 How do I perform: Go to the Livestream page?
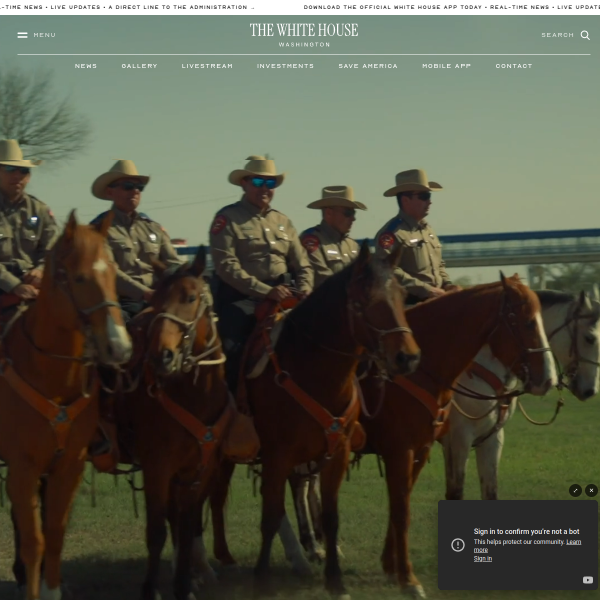pos(207,66)
